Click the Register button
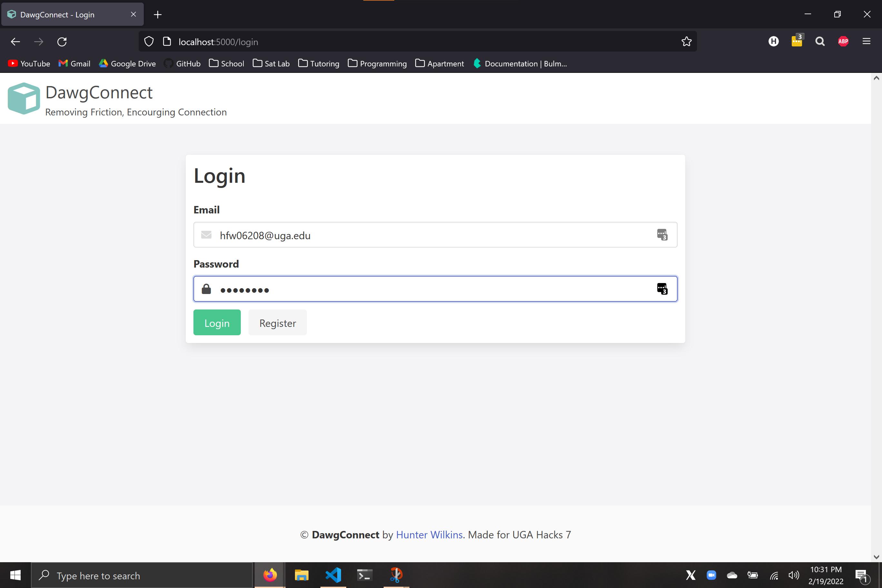Screen dimensions: 882x588 click(278, 322)
